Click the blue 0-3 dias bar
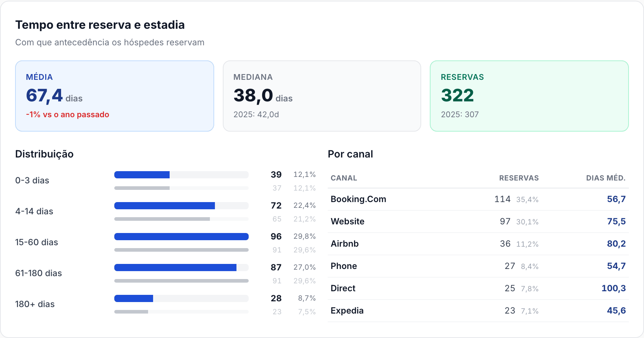 [142, 175]
